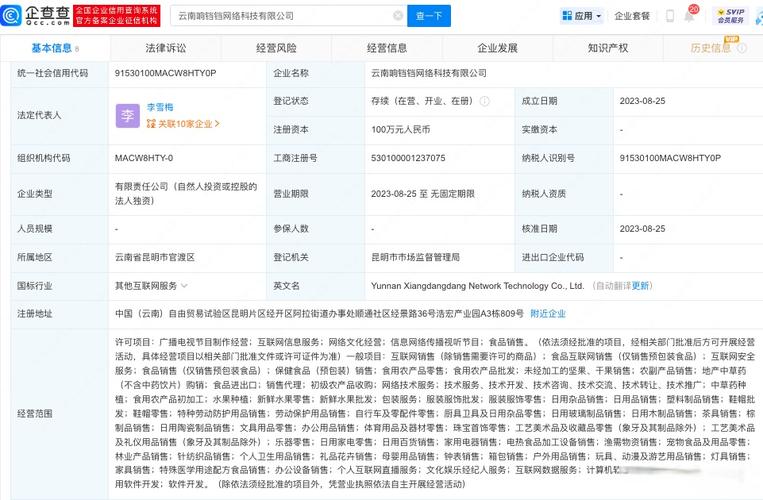The image size is (763, 500).
Task: Open 附近企业 link
Action: point(548,314)
